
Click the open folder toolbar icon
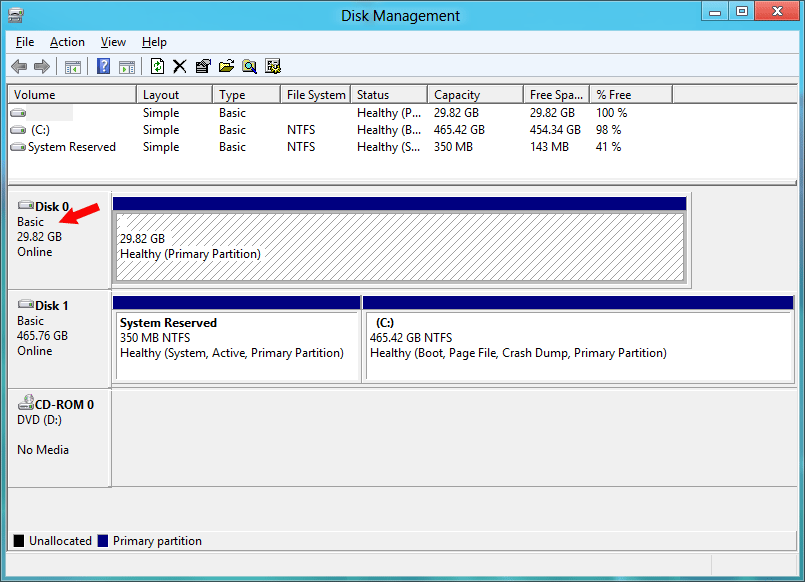click(x=226, y=67)
